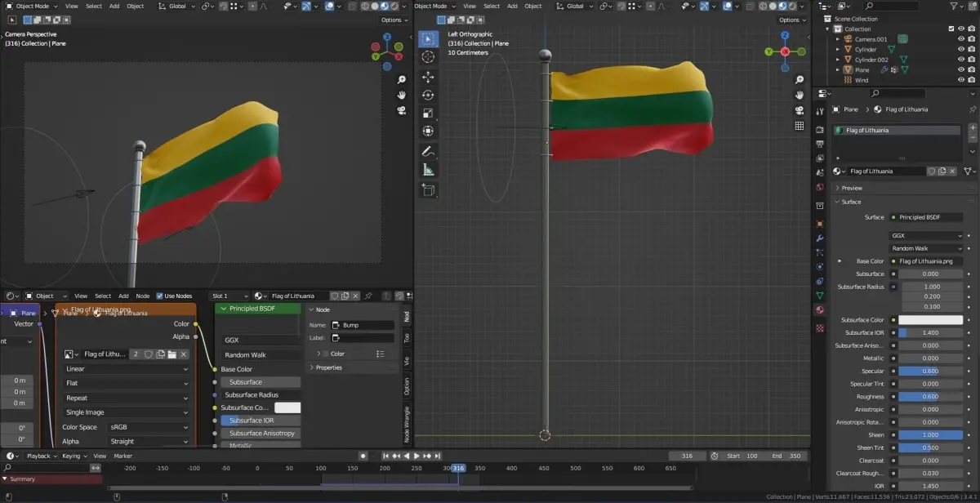
Task: Click Options button in left viewport
Action: pos(394,20)
